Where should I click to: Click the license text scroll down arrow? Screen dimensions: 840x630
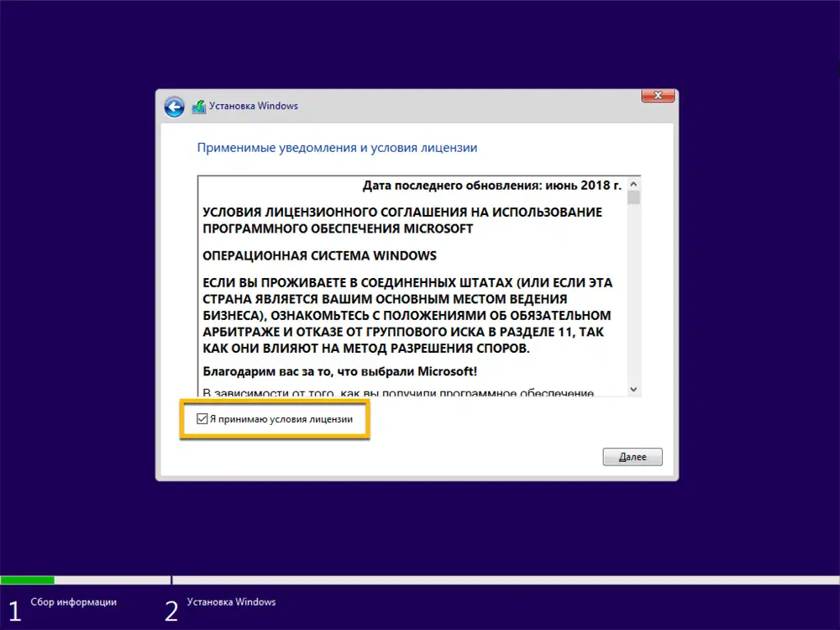(x=633, y=390)
